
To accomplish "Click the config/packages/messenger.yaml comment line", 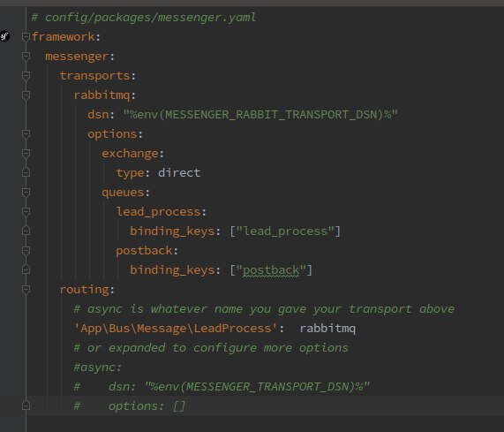I will pos(144,18).
